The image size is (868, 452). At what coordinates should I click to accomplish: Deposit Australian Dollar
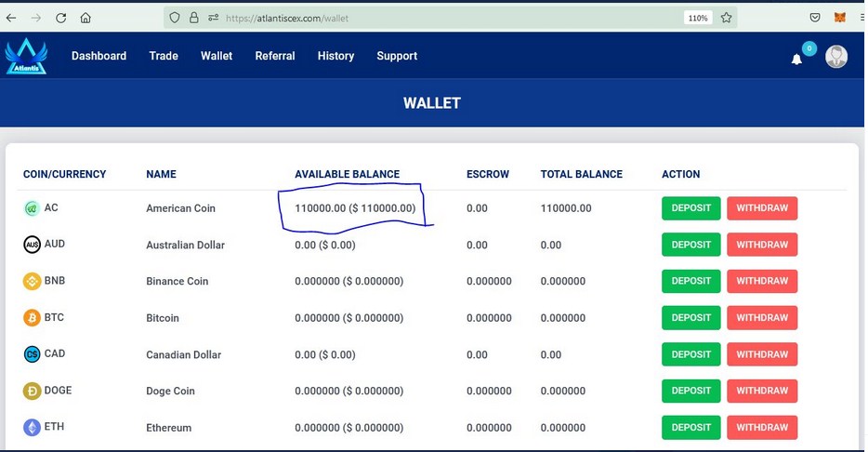690,245
